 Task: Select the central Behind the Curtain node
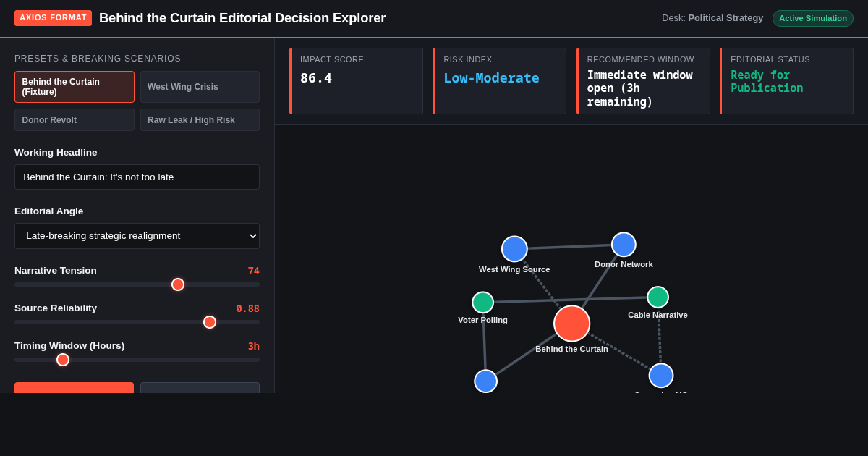tap(571, 324)
